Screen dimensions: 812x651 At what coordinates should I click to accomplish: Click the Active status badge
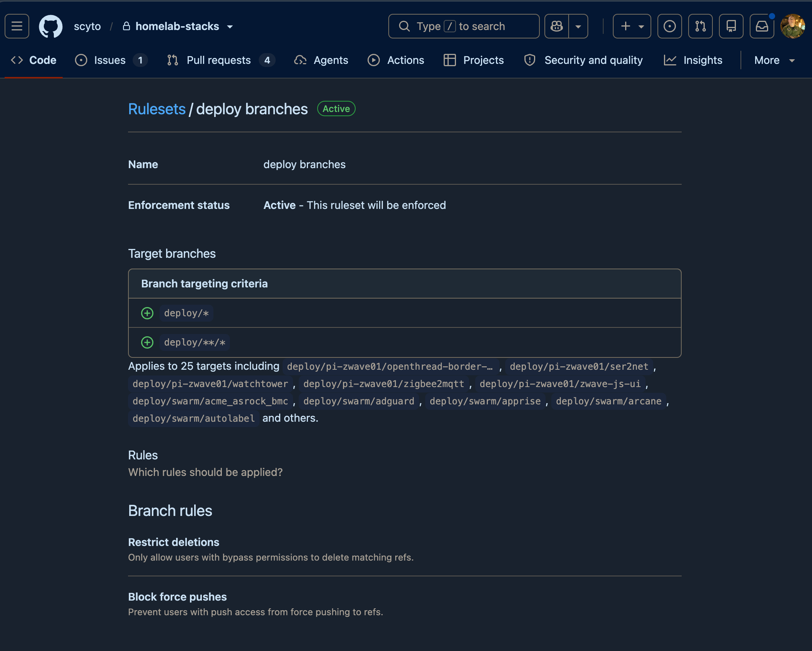point(336,109)
